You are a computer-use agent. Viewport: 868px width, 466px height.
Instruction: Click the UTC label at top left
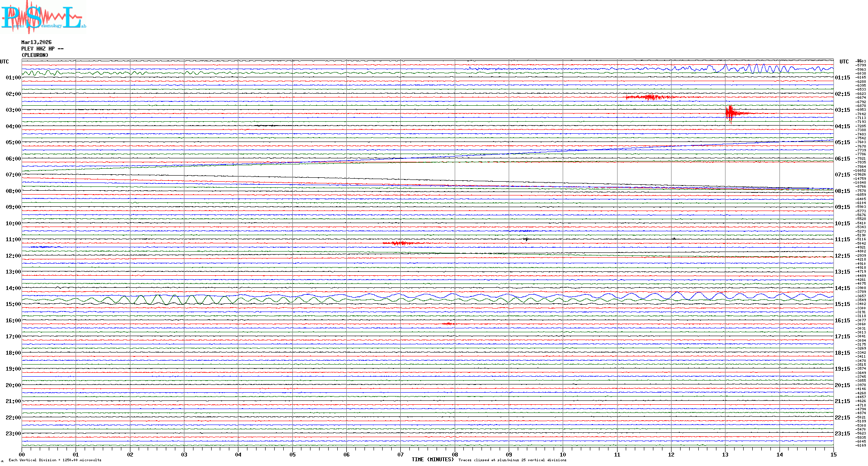click(4, 62)
